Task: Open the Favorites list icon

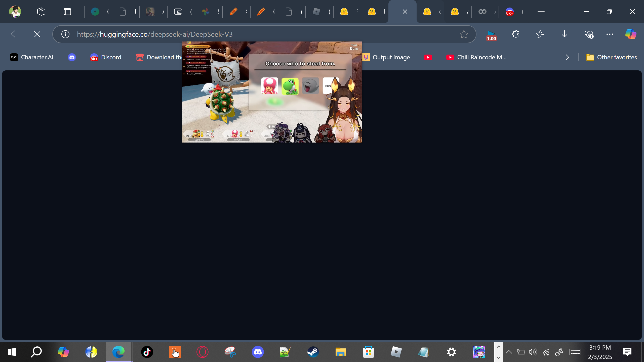Action: (x=540, y=34)
